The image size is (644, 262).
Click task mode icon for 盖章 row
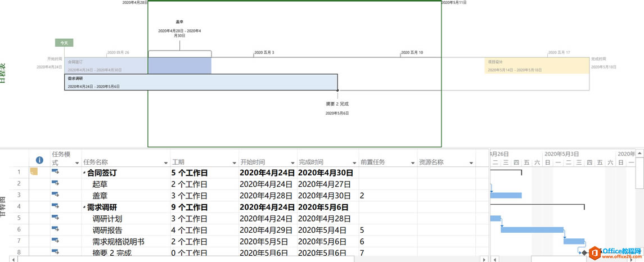click(x=55, y=195)
